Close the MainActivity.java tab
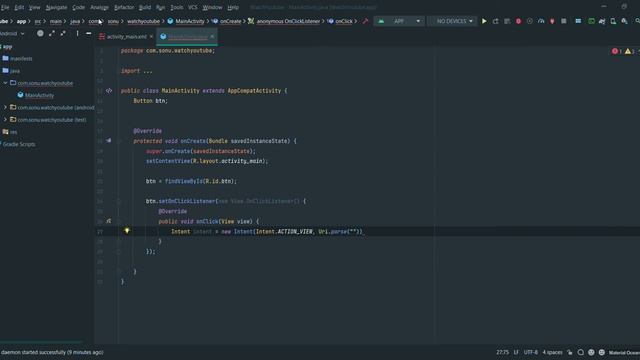640x360 pixels. [212, 37]
